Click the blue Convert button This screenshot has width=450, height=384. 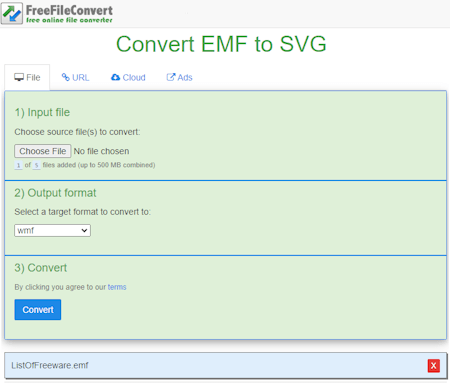[38, 310]
